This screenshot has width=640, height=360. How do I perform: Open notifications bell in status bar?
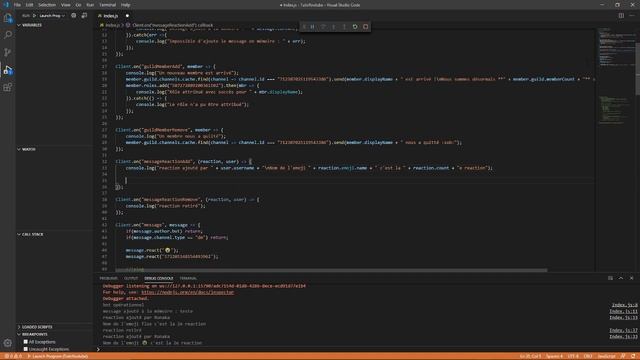633,356
